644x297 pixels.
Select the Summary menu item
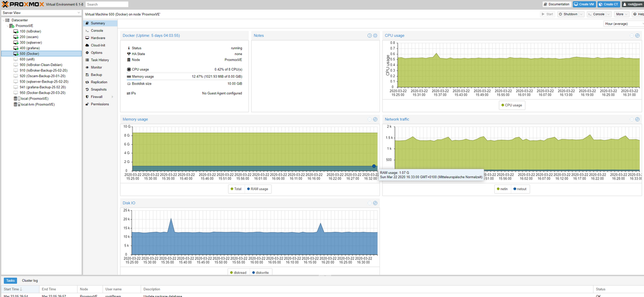coord(100,23)
